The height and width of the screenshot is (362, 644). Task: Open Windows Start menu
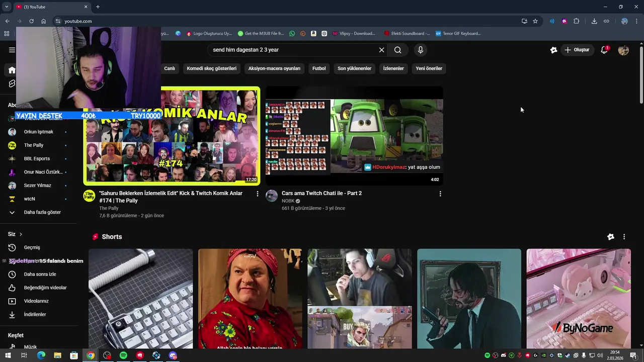[x=8, y=355]
